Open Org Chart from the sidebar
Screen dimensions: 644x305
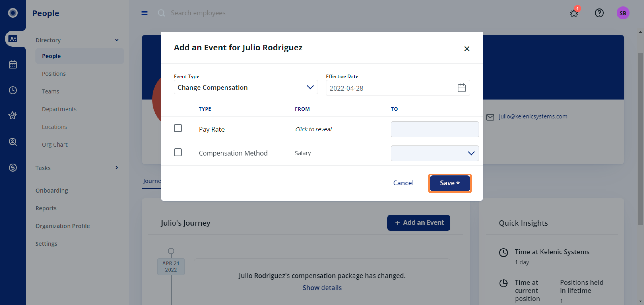[x=55, y=145]
